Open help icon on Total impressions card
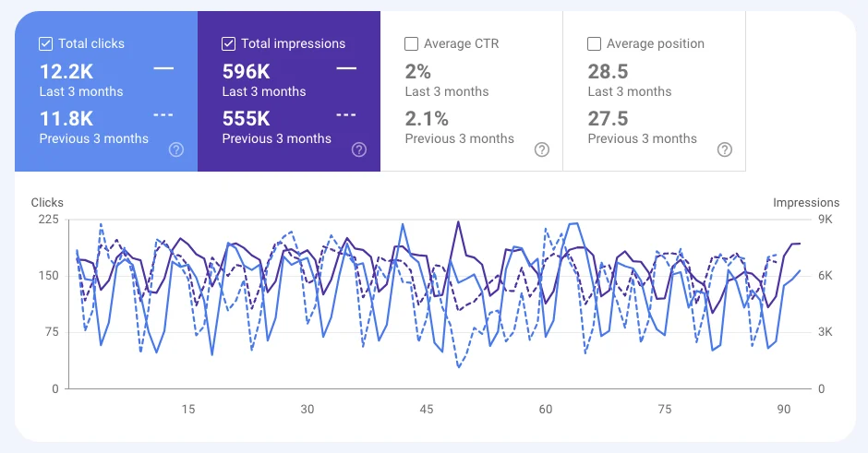 click(358, 149)
